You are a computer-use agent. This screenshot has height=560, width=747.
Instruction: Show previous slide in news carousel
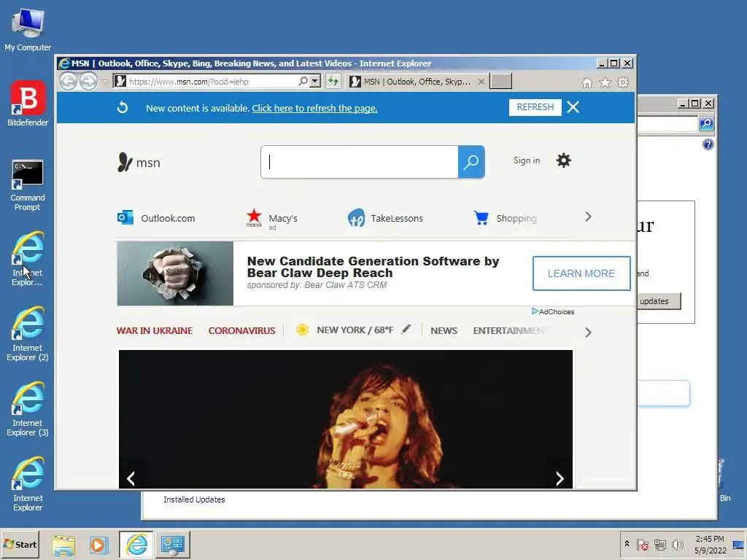point(131,478)
